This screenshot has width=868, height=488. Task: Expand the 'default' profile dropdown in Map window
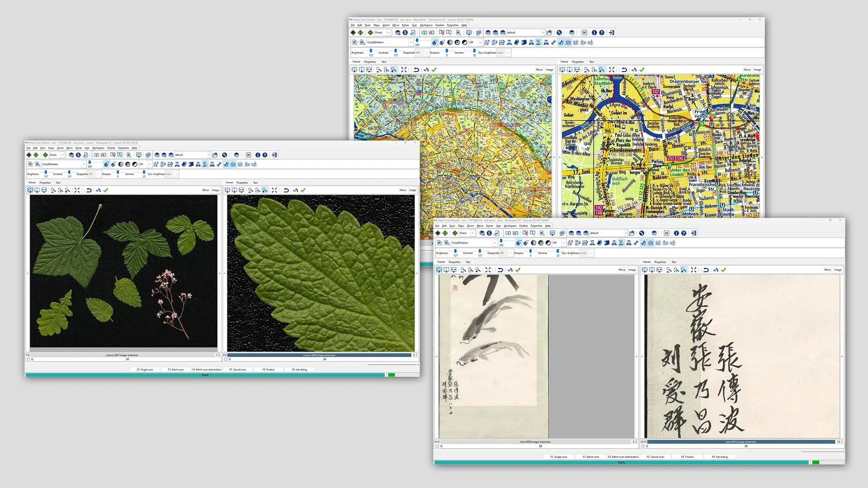(x=543, y=33)
